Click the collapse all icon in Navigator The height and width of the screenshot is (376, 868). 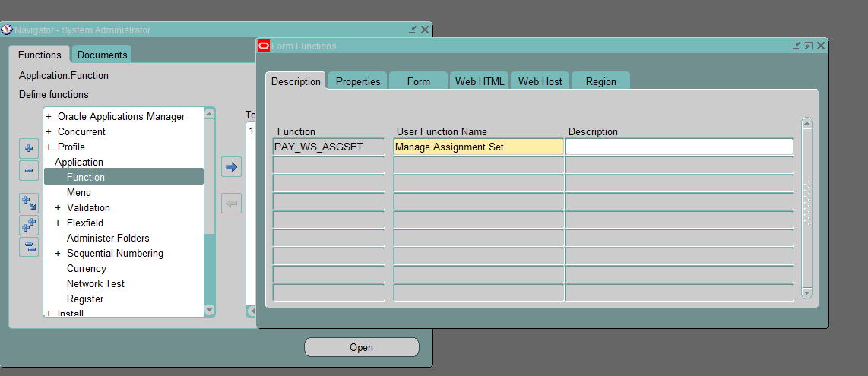[x=29, y=247]
